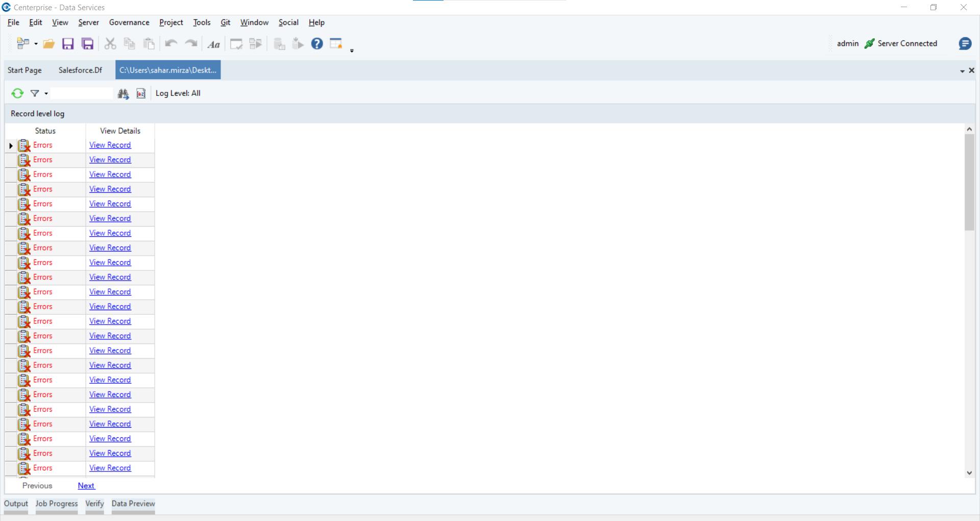Go to the Next page link

tap(86, 486)
